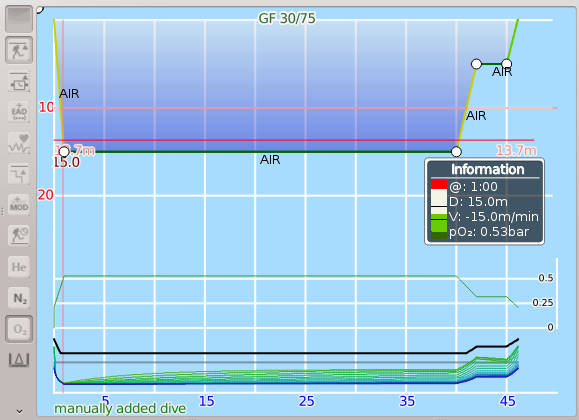Toggle the EAD/END/EADD display icon

19,112
